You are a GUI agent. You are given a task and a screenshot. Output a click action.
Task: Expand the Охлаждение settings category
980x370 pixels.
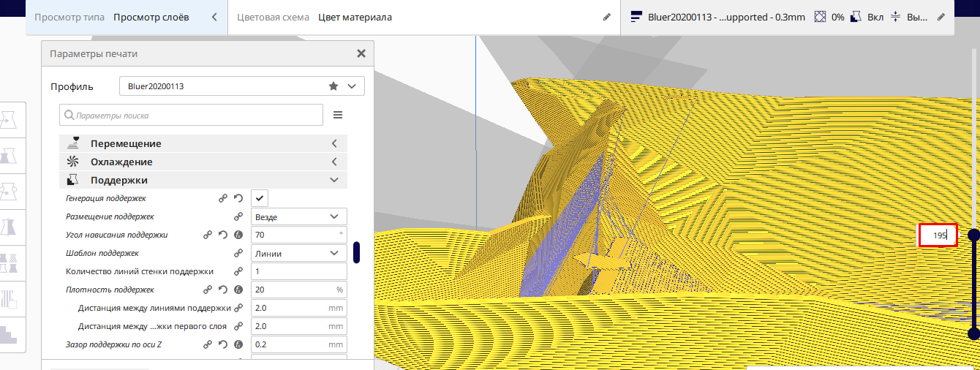203,162
